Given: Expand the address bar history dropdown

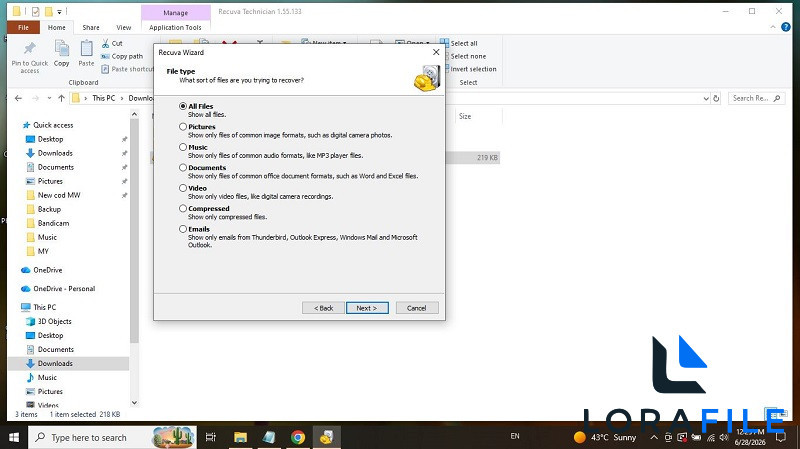Looking at the screenshot, I should (x=706, y=98).
